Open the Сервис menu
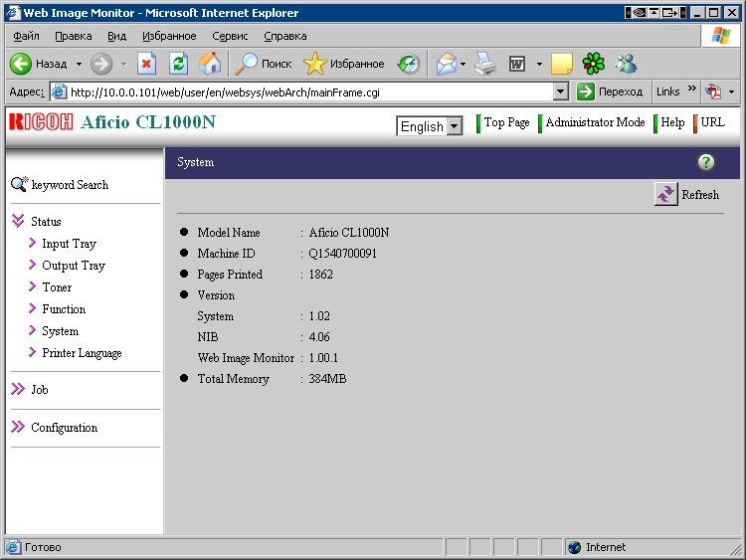The width and height of the screenshot is (746, 560). (230, 36)
